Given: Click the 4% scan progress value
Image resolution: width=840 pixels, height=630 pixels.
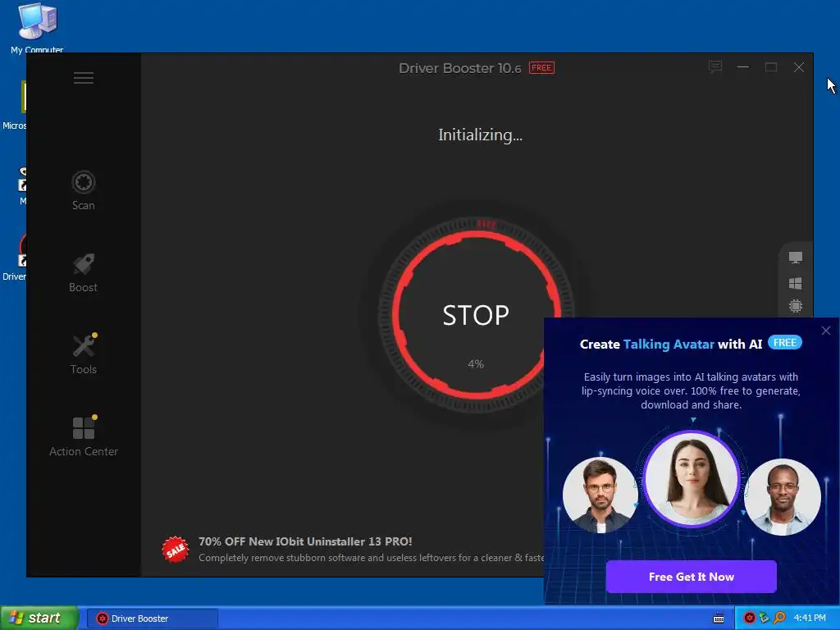Looking at the screenshot, I should pos(476,364).
